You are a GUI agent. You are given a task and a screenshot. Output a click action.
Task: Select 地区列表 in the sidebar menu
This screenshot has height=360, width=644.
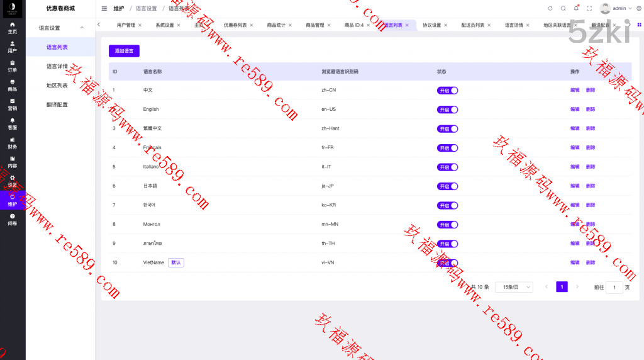coord(57,86)
